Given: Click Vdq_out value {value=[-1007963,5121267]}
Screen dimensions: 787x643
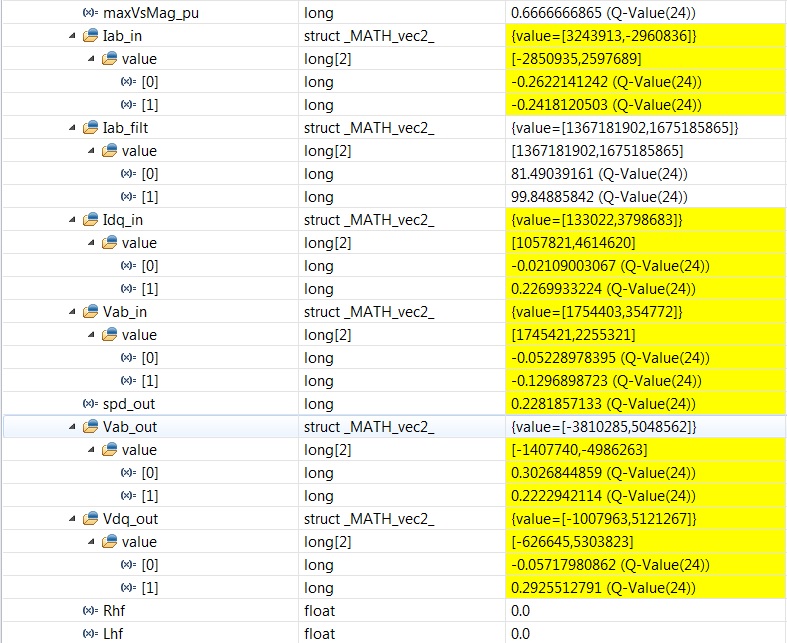Looking at the screenshot, I should point(604,519).
